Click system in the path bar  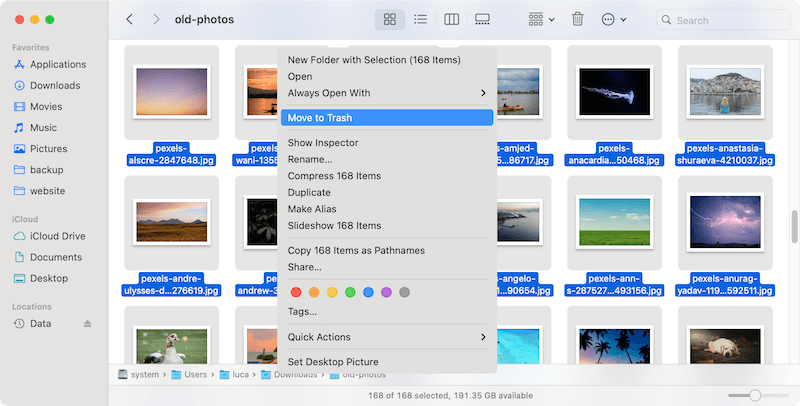click(138, 374)
